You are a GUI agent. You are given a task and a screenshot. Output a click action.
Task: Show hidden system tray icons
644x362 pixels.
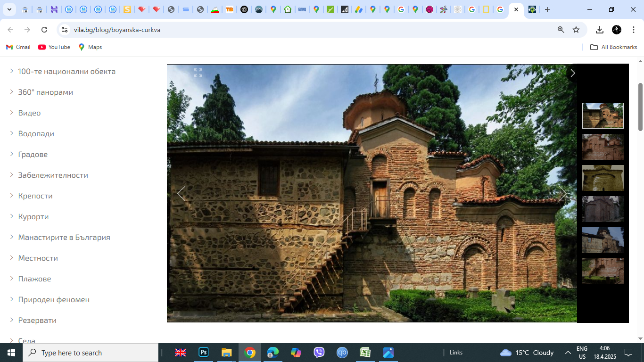[568, 353]
